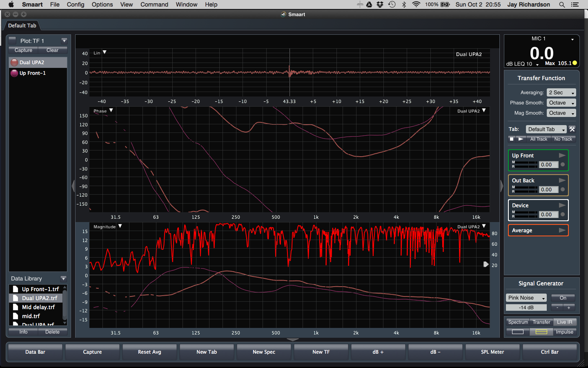588x368 pixels.
Task: Open the Phase Smooth Octave dropdown
Action: coord(561,103)
